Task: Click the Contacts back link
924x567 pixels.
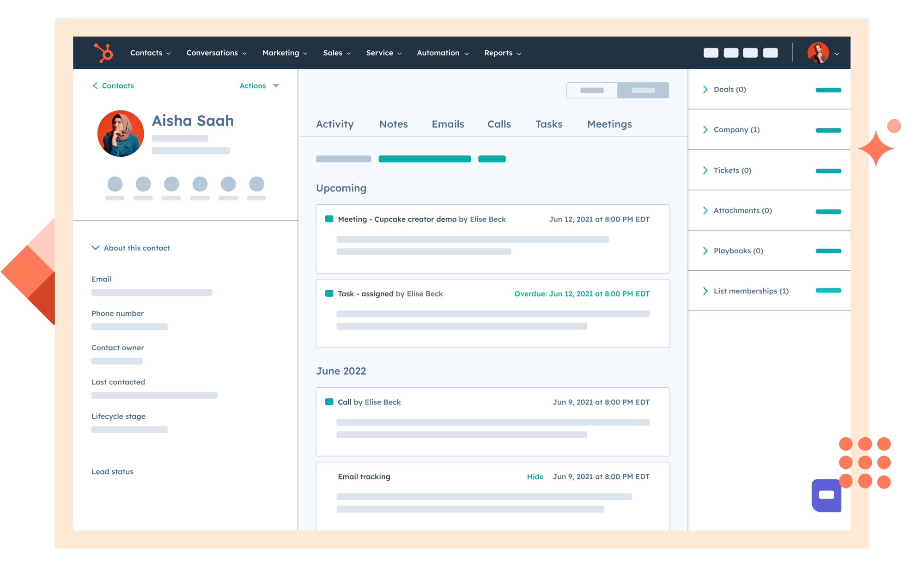Action: [117, 85]
